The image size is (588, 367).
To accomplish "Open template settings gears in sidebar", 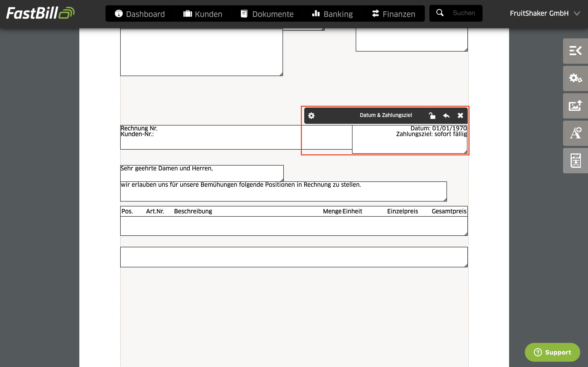I will (x=575, y=78).
